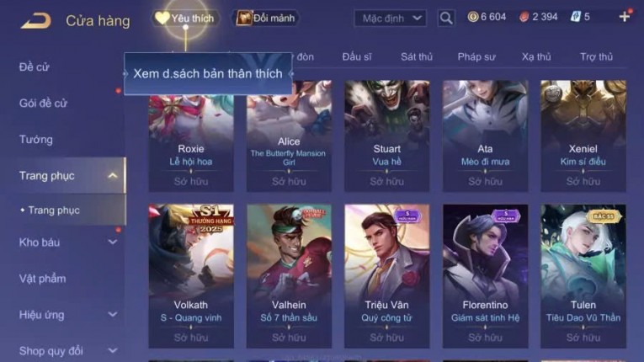This screenshot has height=362, width=644.
Task: Click the gold coin balance icon
Action: click(473, 17)
